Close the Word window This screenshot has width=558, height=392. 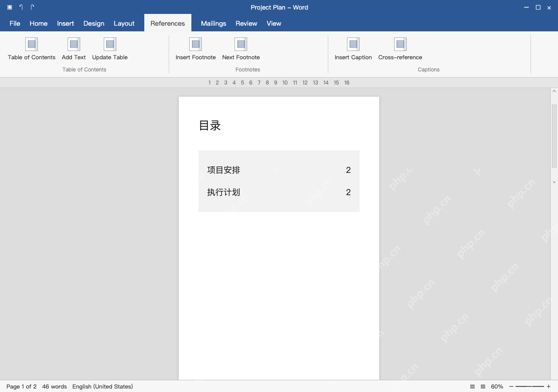tap(549, 7)
